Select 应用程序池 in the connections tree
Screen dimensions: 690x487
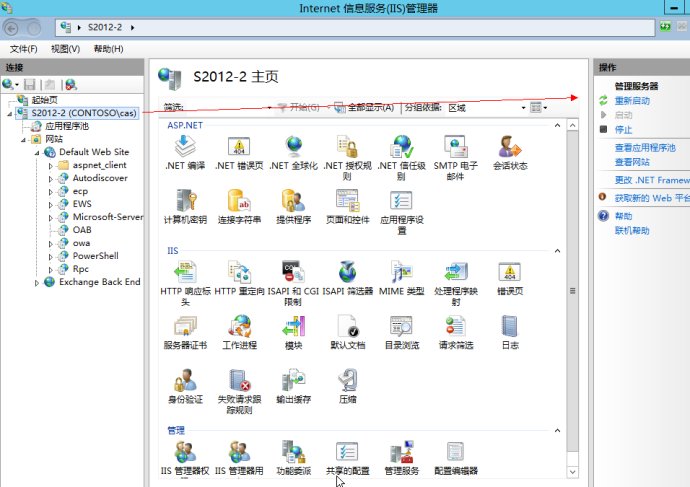coord(66,126)
